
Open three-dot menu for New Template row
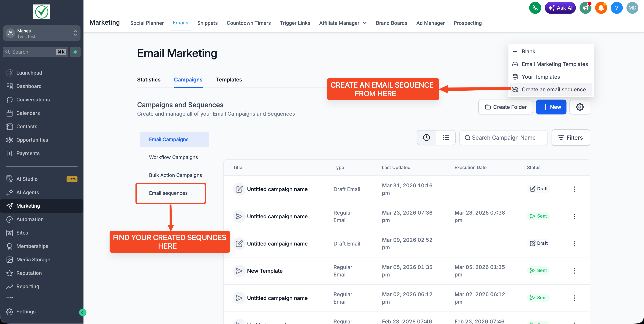(574, 271)
